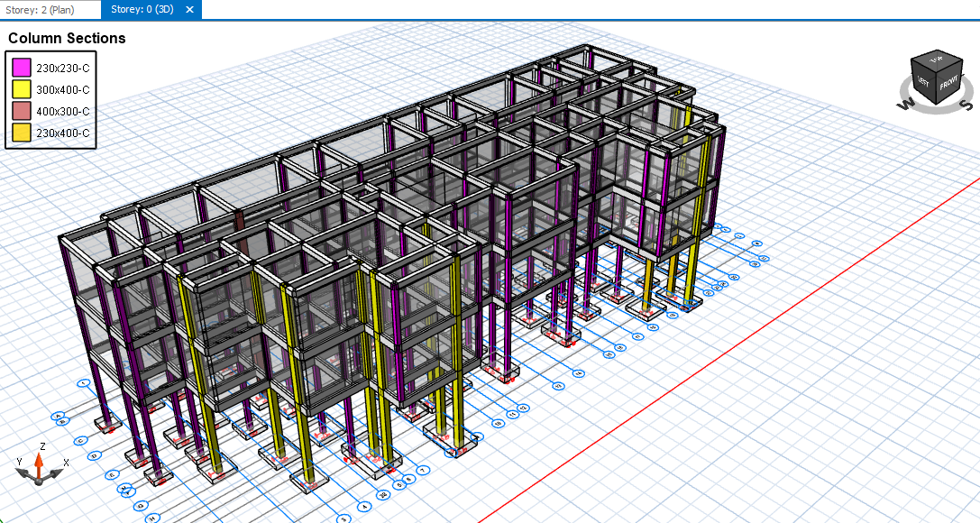The image size is (980, 523).
Task: Click the S compass marker on the view ring
Action: 966,104
